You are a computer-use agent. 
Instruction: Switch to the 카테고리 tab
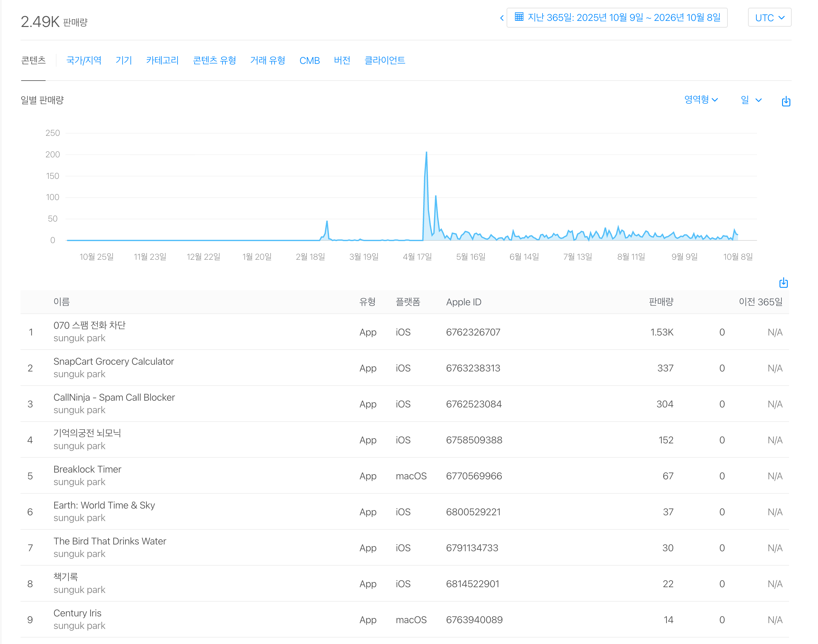[x=162, y=60]
